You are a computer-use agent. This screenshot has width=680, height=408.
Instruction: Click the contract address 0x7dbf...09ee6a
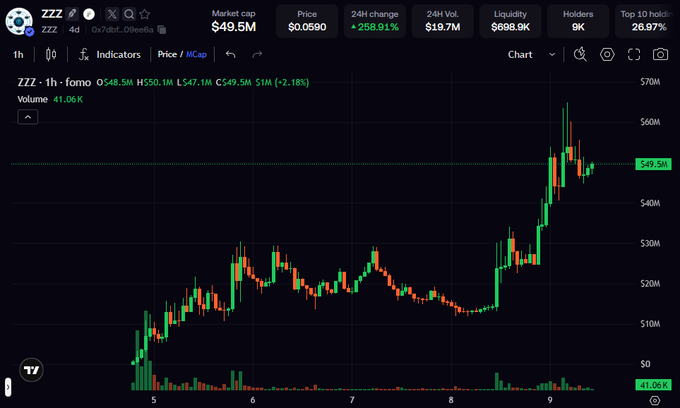tap(122, 29)
